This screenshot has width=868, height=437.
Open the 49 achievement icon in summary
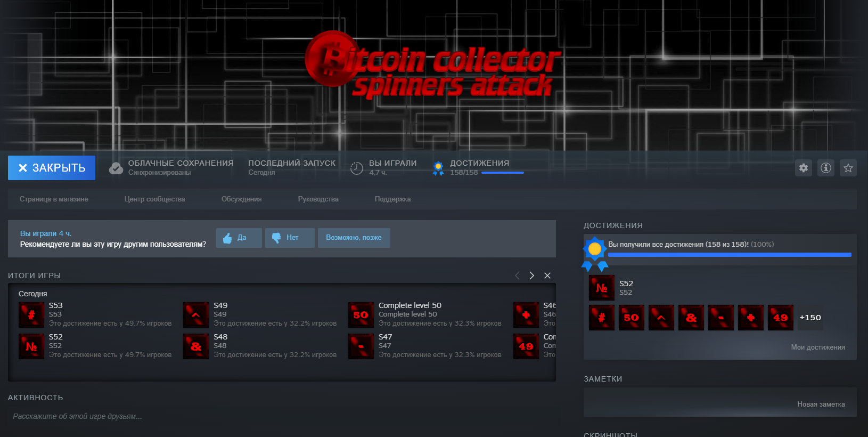pyautogui.click(x=526, y=346)
